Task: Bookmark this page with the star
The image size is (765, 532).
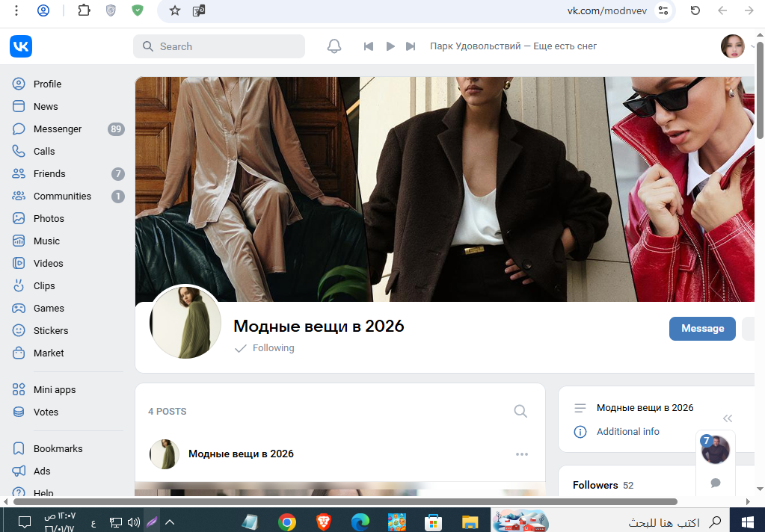Action: pyautogui.click(x=175, y=10)
